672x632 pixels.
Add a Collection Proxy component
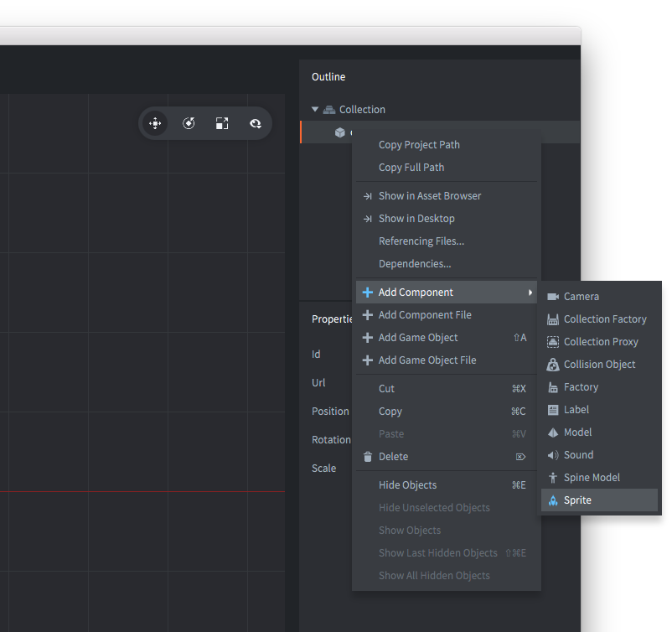coord(600,342)
